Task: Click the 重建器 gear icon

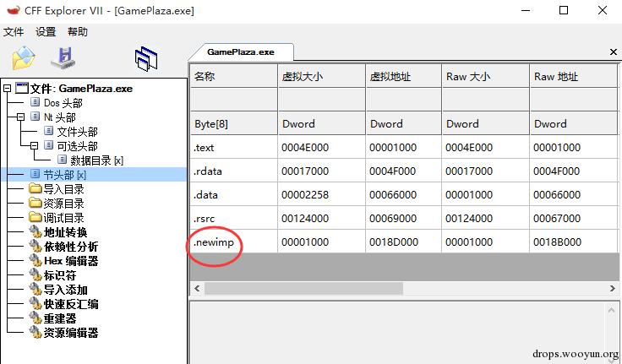Action: [x=35, y=318]
